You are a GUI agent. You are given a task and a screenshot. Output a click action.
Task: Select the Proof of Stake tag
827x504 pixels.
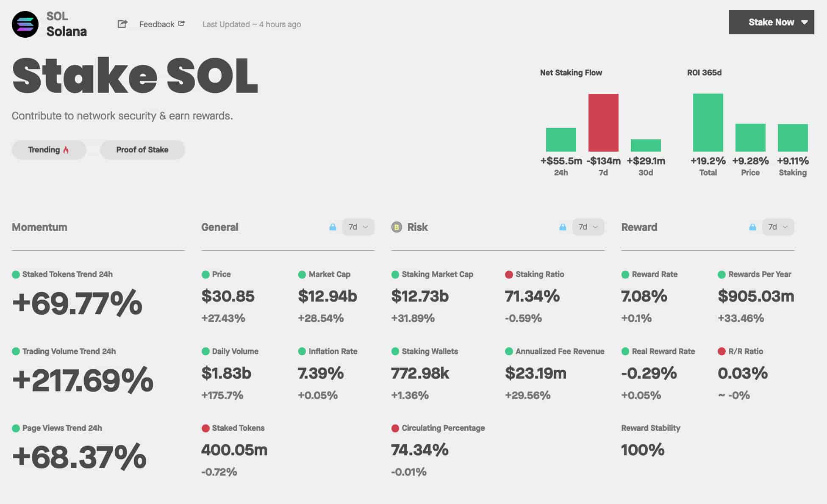[x=142, y=150]
